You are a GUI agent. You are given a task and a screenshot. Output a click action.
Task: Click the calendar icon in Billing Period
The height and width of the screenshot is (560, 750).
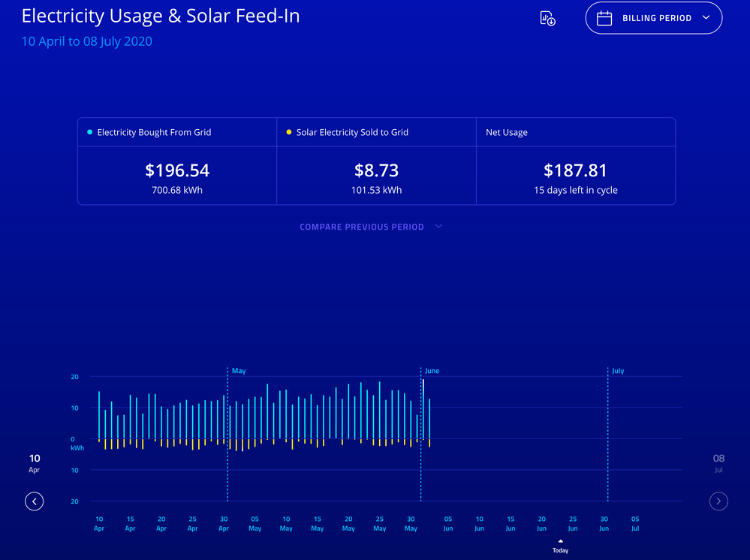604,19
